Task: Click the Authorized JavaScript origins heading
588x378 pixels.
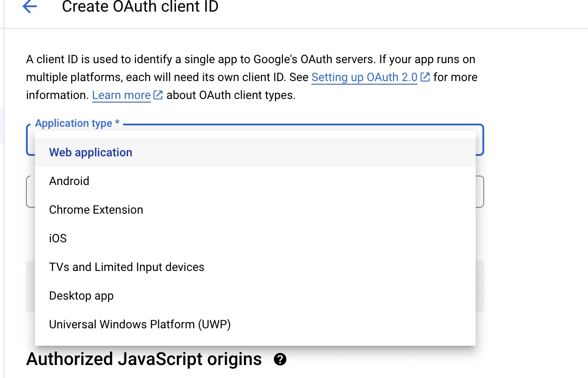Action: [144, 359]
